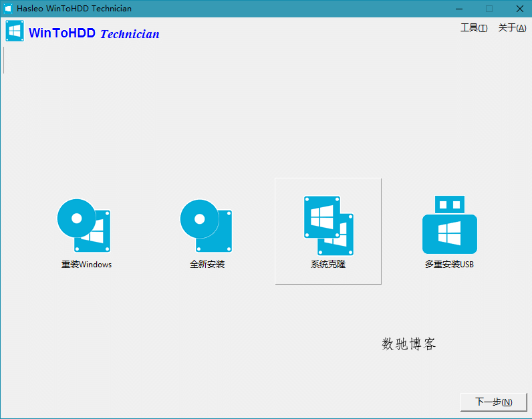Select the 重装Windows (Reinstall Windows) icon

coord(84,225)
